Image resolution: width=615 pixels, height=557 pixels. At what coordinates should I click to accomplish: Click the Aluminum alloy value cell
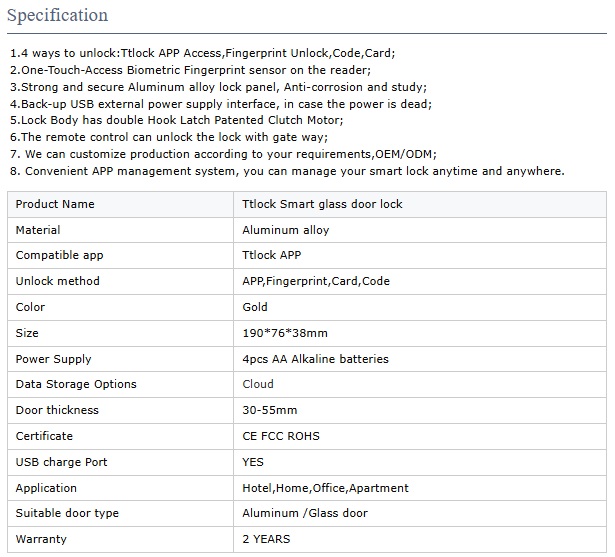click(420, 230)
